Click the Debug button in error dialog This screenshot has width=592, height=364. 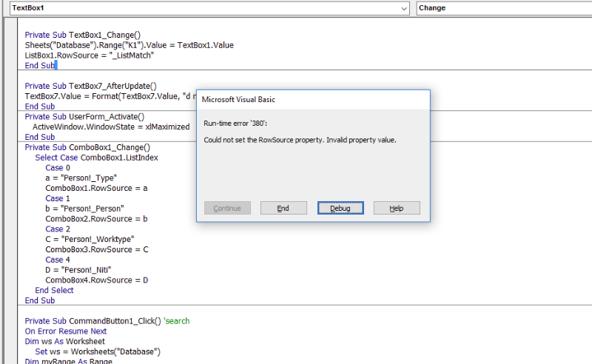(340, 208)
